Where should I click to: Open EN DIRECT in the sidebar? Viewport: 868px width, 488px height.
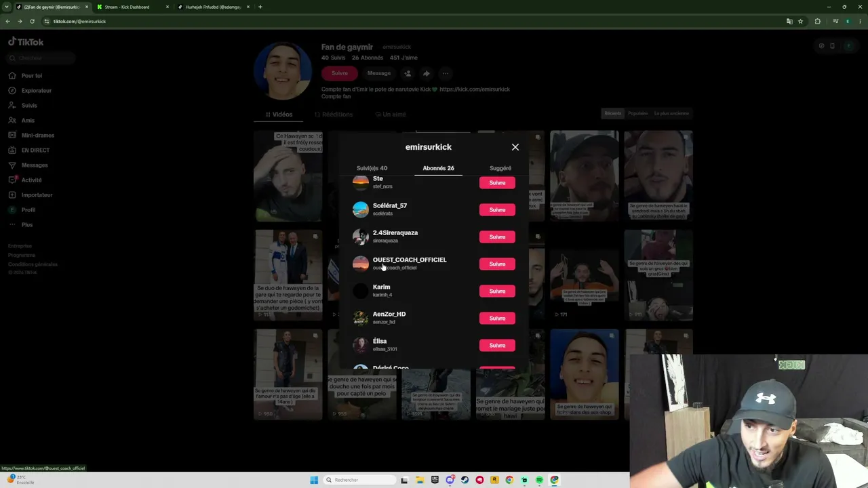35,150
